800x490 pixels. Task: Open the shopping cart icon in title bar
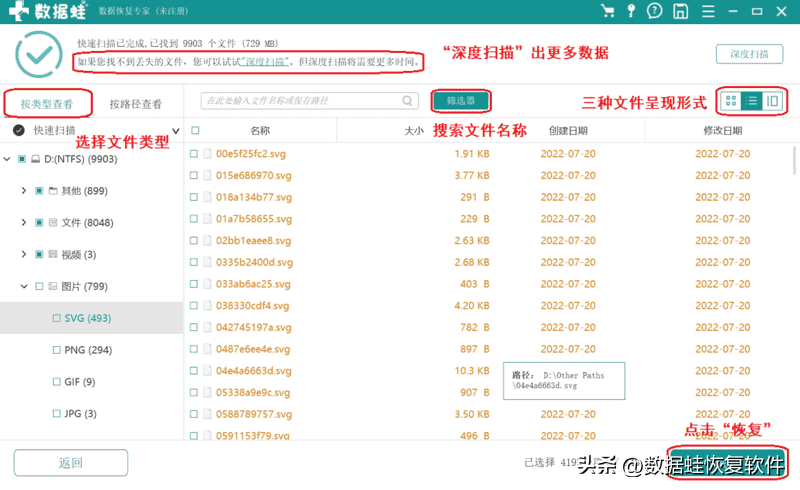(608, 11)
